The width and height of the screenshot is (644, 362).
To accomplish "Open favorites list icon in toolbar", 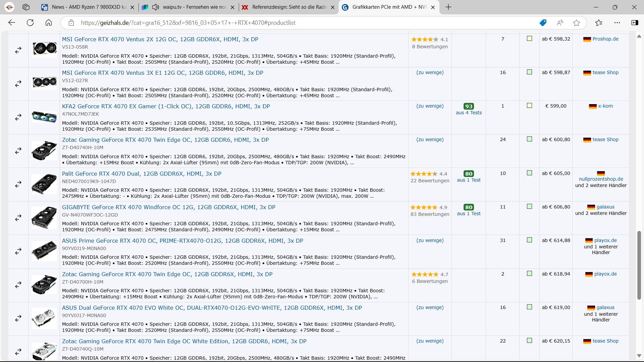I will [599, 23].
